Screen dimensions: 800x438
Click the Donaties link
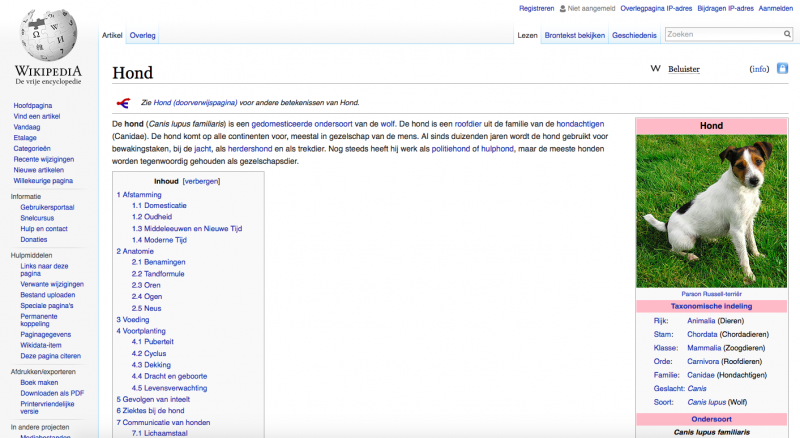tap(34, 239)
